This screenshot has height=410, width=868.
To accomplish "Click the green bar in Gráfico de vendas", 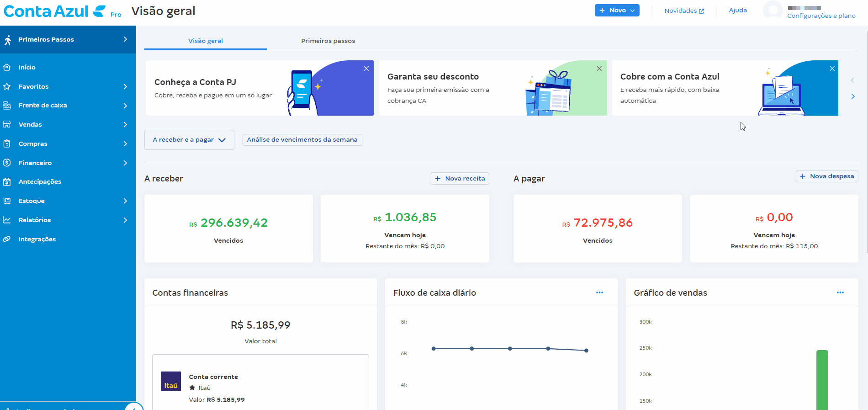I will (822, 380).
